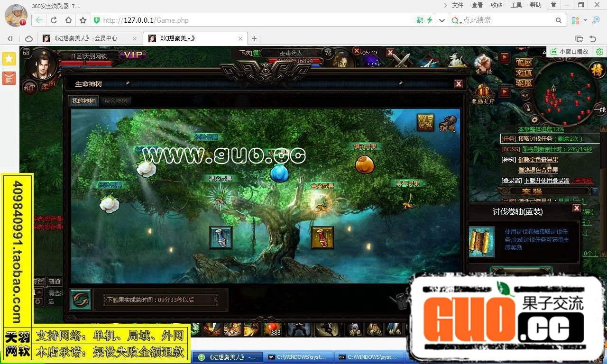Open the 收藏 menu
This screenshot has width=607, height=364.
[497, 5]
